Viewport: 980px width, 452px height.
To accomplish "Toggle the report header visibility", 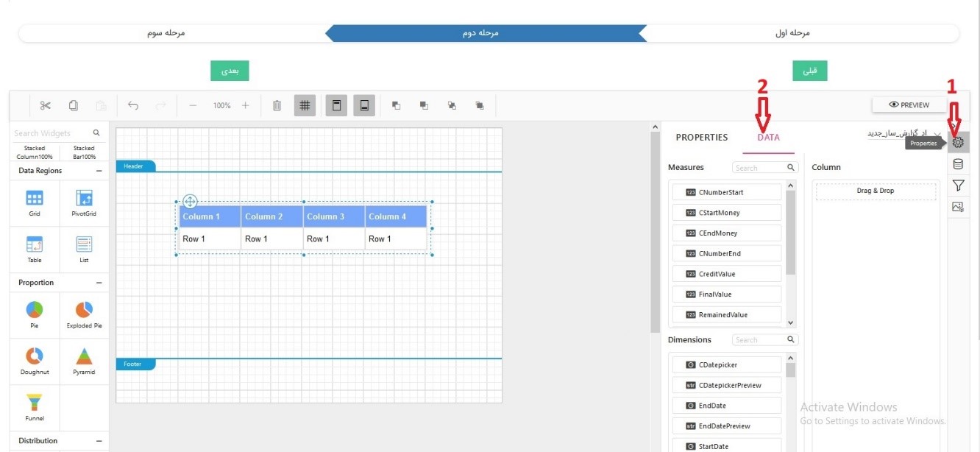I will click(x=336, y=105).
